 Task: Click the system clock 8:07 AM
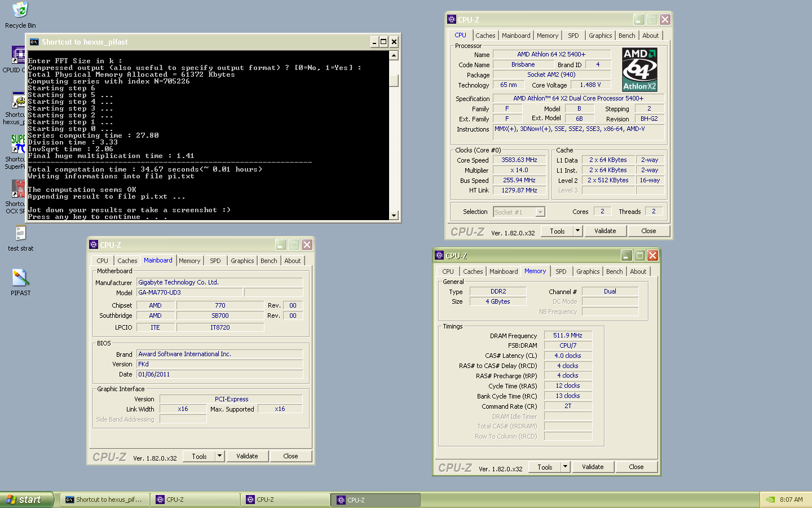[x=791, y=500]
